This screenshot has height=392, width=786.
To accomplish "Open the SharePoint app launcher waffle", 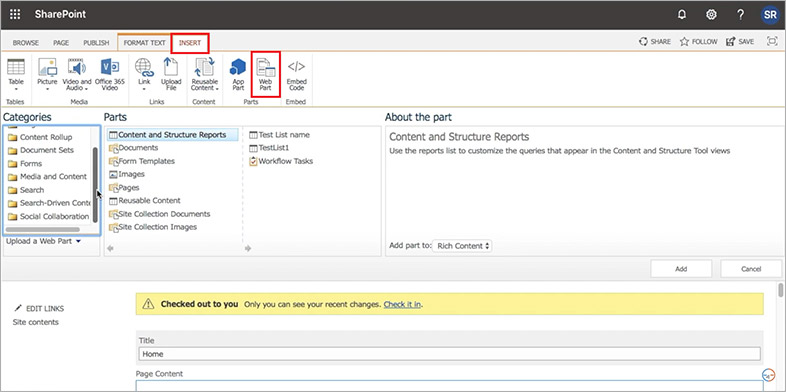I will [15, 14].
